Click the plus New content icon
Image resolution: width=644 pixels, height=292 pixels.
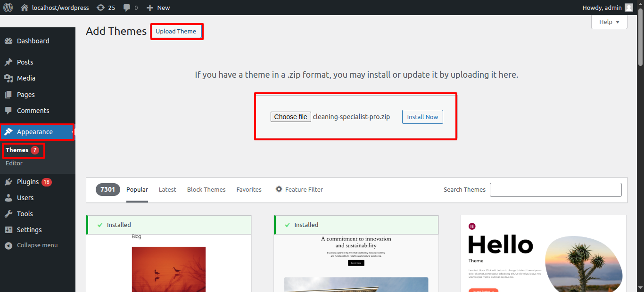tap(150, 8)
